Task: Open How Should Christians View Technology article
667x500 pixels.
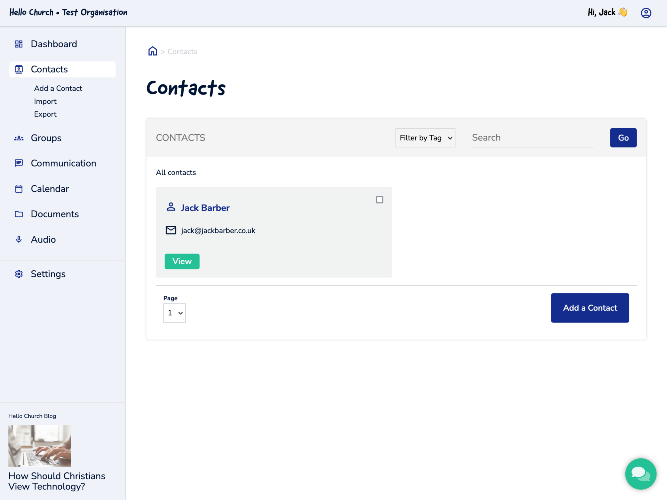Action: 57,481
